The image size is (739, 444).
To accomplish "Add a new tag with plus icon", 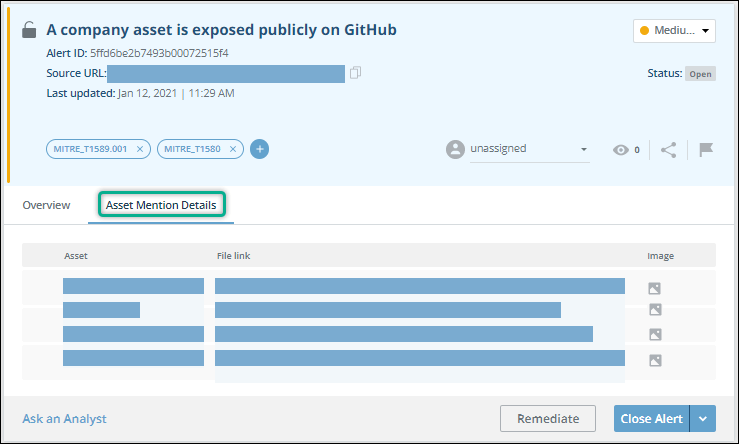I will [x=259, y=149].
